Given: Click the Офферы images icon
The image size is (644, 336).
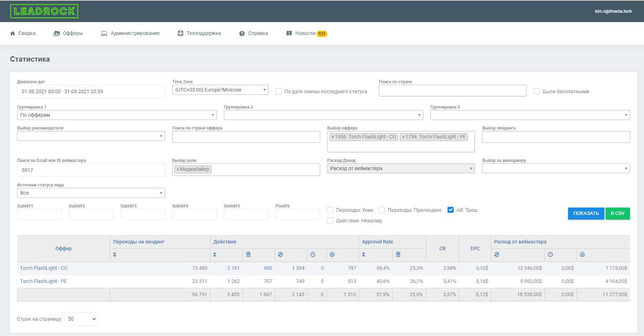Looking at the screenshot, I should (57, 33).
